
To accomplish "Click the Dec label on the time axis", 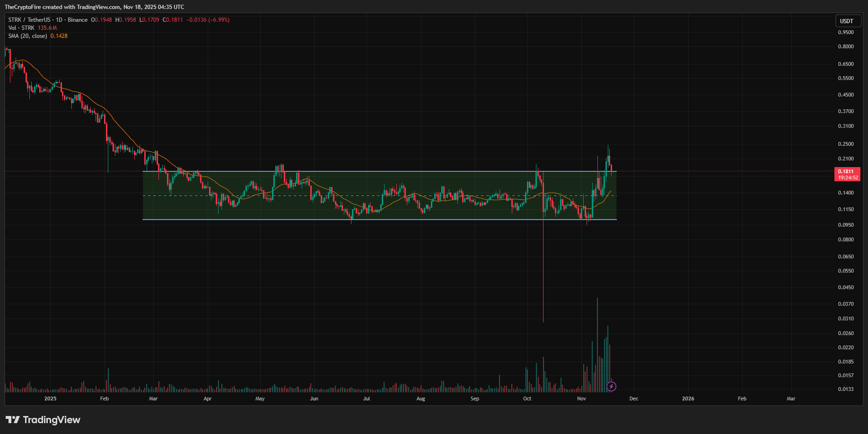I will (x=634, y=399).
